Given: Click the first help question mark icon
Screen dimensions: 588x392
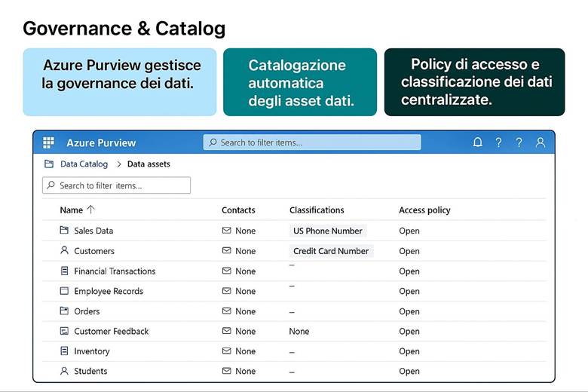Looking at the screenshot, I should 498,142.
